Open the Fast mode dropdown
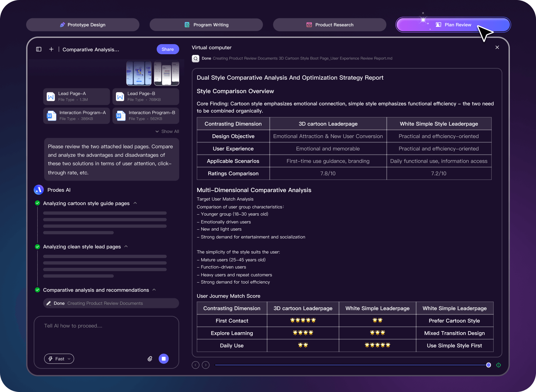The height and width of the screenshot is (392, 536). pyautogui.click(x=59, y=359)
